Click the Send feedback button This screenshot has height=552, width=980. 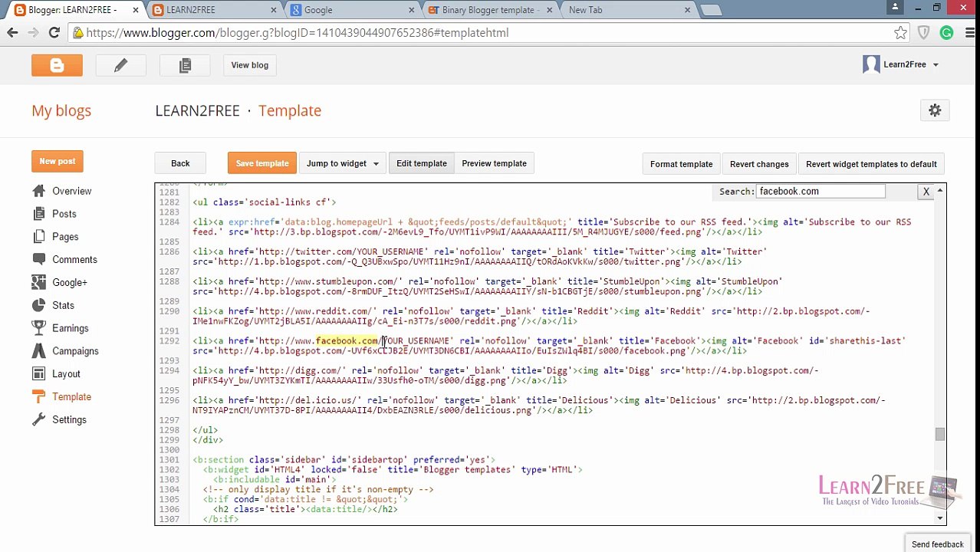tap(937, 544)
